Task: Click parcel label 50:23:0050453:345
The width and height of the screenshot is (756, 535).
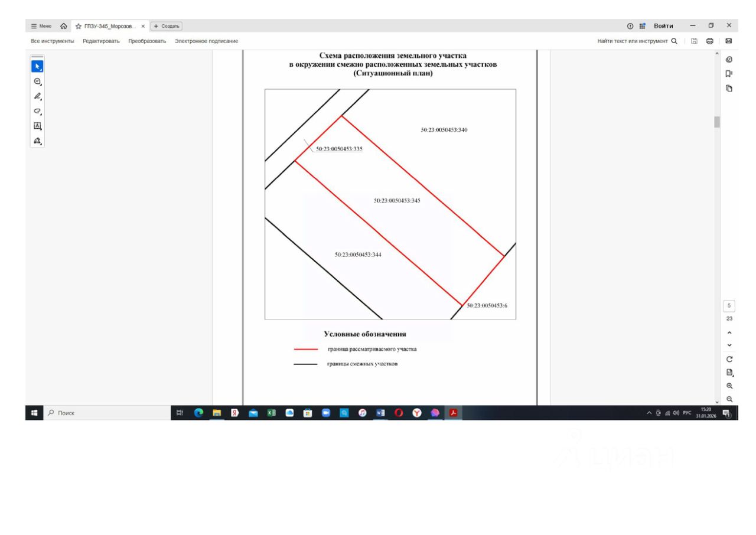Action: tap(397, 201)
